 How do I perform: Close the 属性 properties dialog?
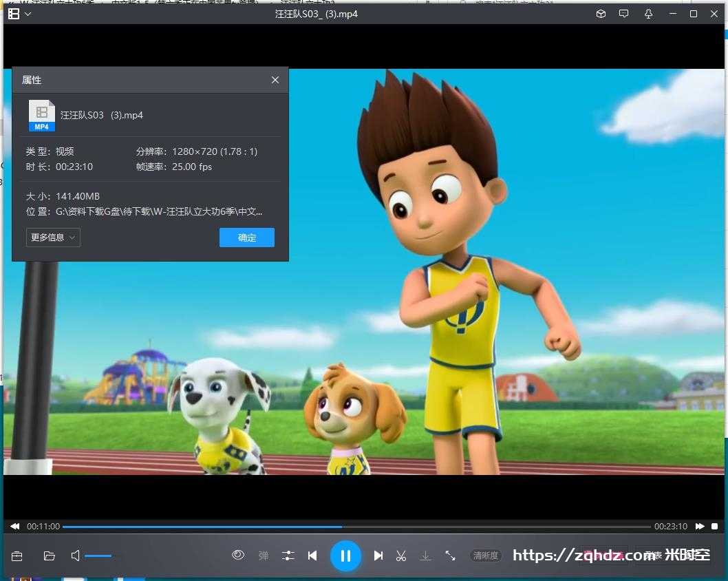pyautogui.click(x=275, y=80)
